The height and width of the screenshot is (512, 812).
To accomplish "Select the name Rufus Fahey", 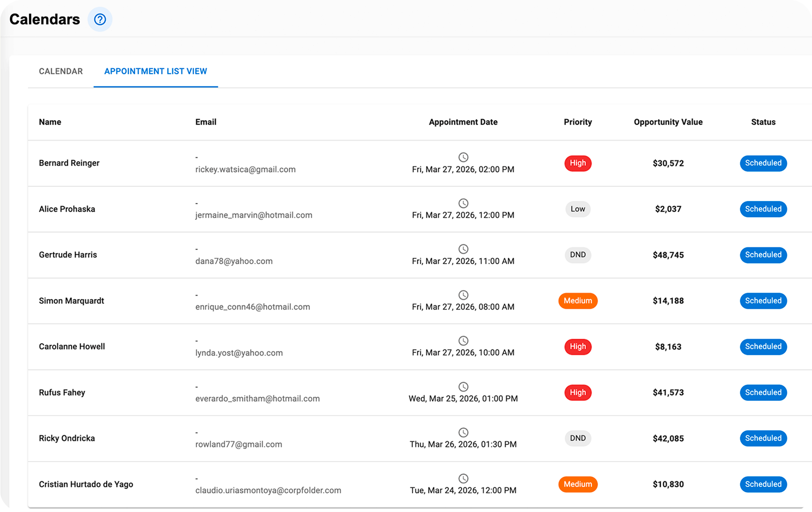I will [62, 392].
